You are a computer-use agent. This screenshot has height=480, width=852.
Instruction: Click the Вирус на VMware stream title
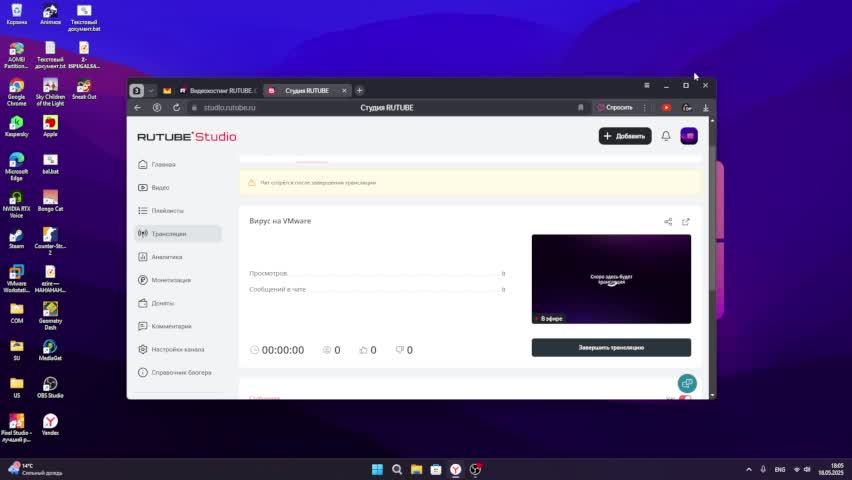280,221
